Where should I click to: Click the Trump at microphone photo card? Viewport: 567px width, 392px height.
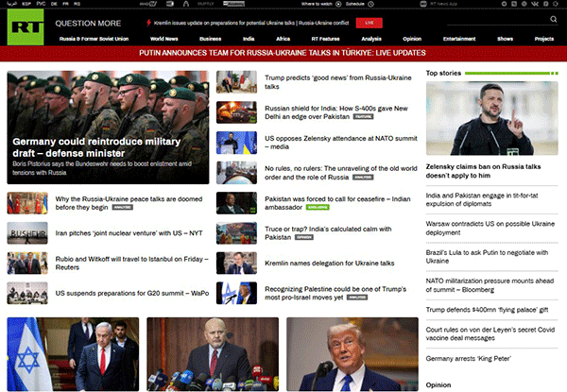352,354
